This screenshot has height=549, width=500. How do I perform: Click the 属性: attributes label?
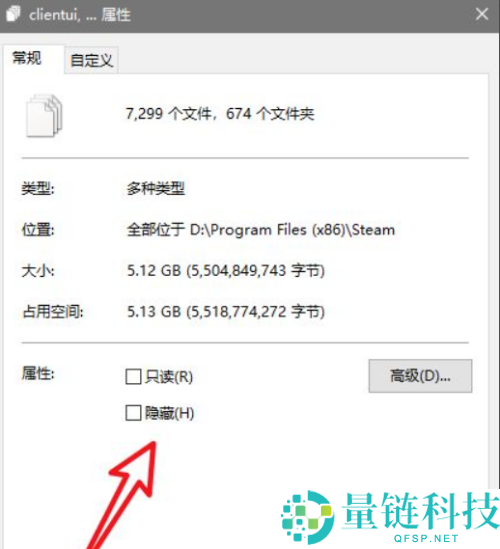[x=38, y=373]
